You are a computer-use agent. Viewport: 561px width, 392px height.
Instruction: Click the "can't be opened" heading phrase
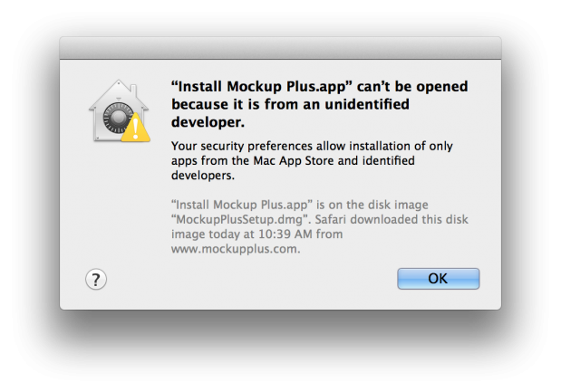pos(412,87)
